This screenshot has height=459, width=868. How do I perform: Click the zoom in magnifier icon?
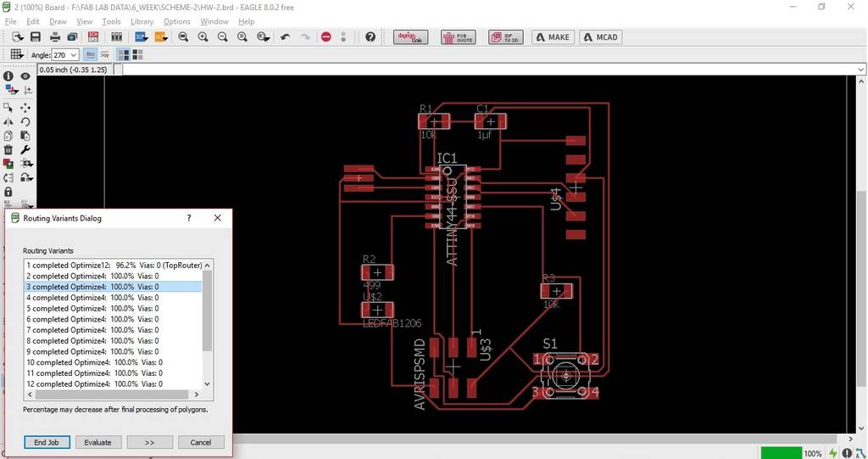(x=203, y=37)
